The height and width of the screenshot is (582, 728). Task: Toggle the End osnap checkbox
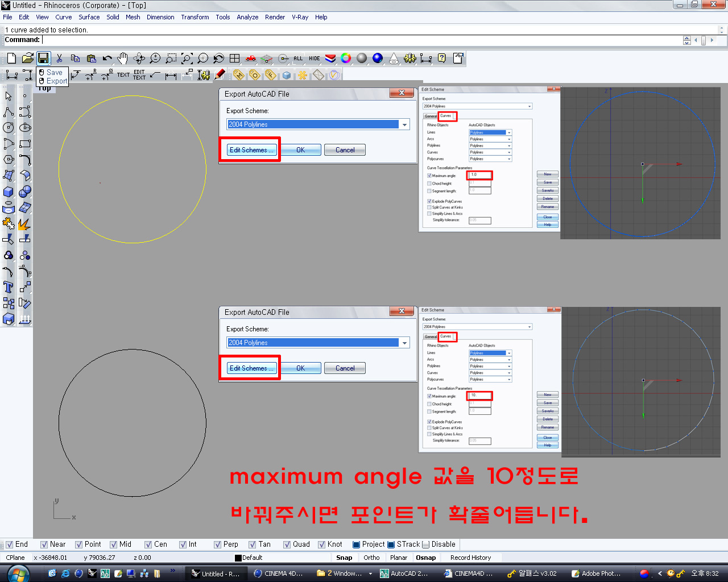pos(9,544)
